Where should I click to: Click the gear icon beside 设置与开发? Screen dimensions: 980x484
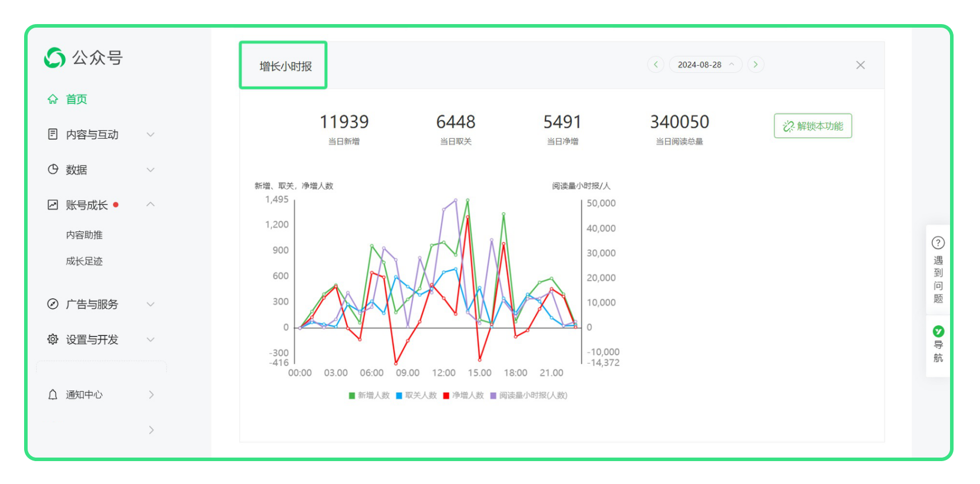click(53, 339)
